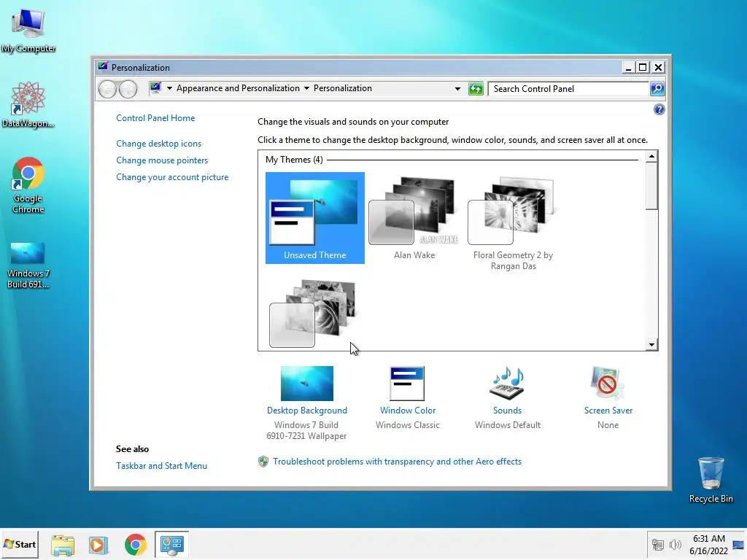Expand dropdown arrow after Appearance and Personalization
The image size is (747, 560).
[x=306, y=88]
